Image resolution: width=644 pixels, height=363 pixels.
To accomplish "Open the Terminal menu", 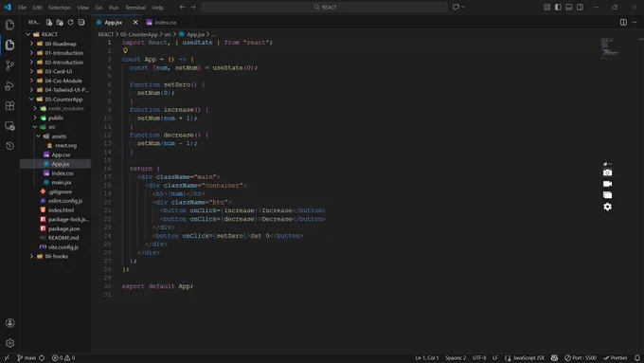I will [135, 8].
